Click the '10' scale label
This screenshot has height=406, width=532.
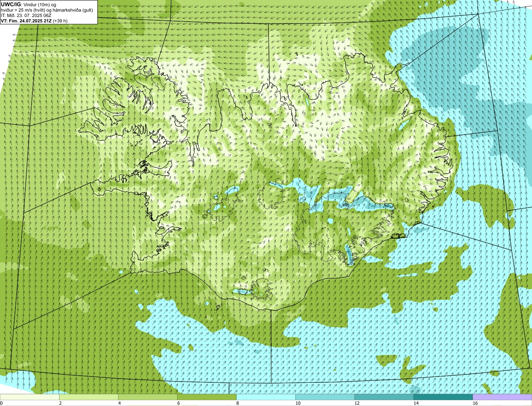click(x=298, y=403)
